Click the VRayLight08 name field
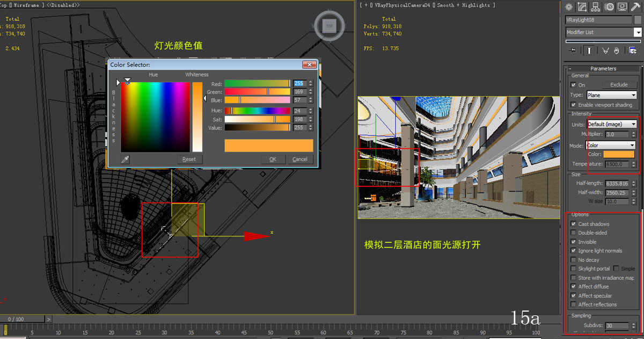Screen dimensions: 644x339 point(598,20)
